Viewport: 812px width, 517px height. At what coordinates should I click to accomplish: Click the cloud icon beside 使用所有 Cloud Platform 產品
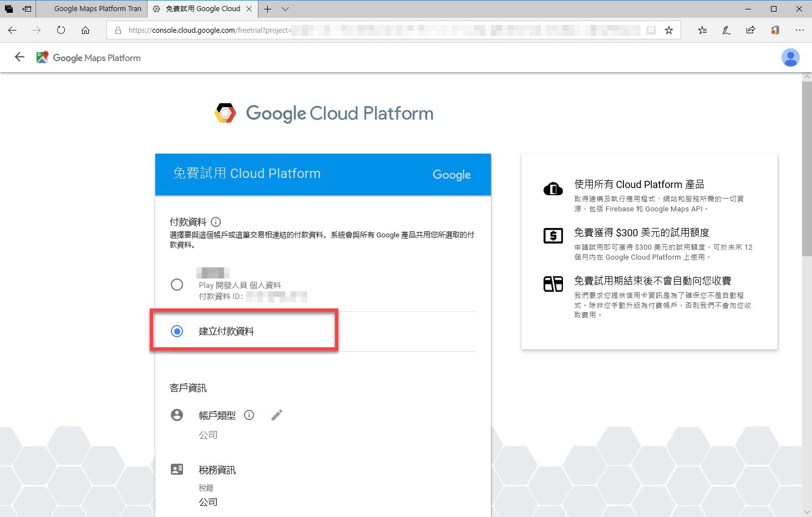click(553, 189)
